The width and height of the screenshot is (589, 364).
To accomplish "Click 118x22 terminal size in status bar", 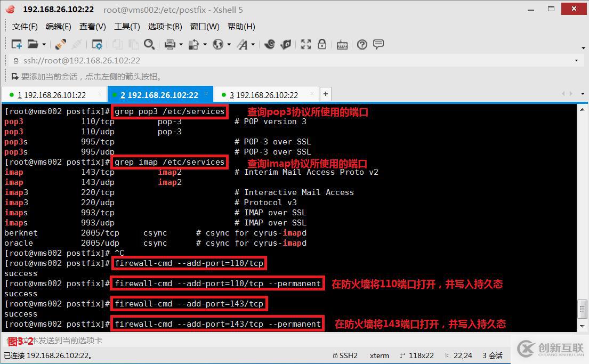I will tap(417, 355).
